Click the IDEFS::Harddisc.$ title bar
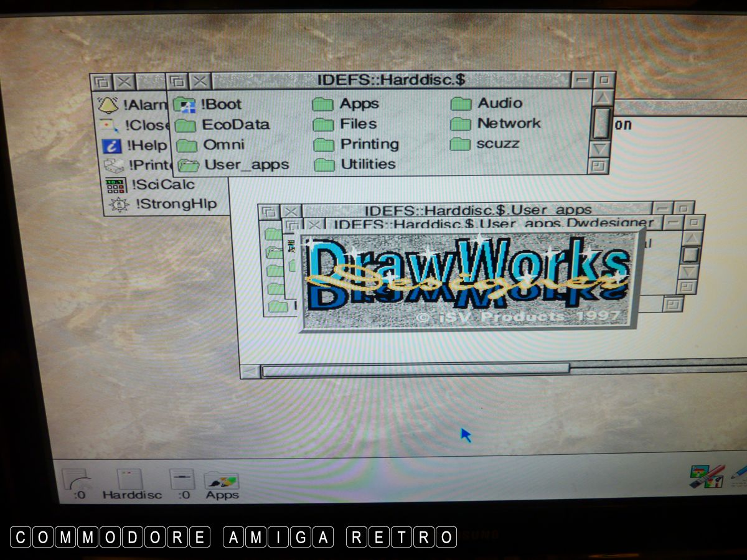The width and height of the screenshot is (747, 560). 391,80
